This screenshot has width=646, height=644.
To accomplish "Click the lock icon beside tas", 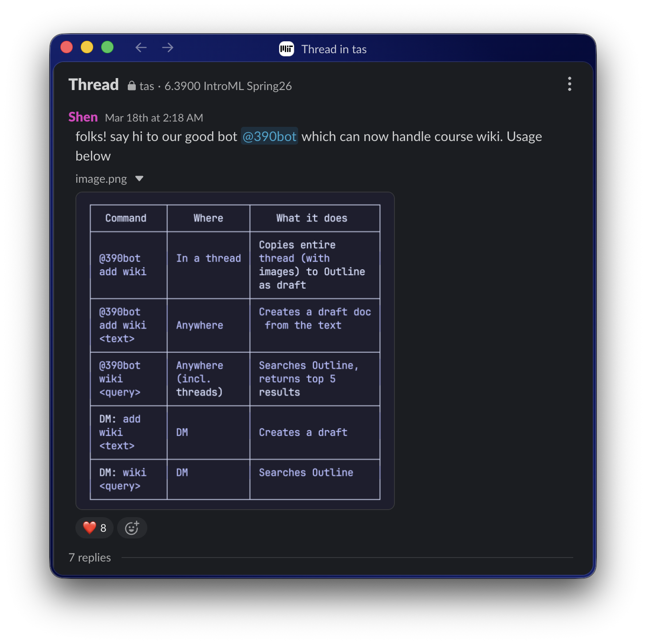I will (x=132, y=86).
